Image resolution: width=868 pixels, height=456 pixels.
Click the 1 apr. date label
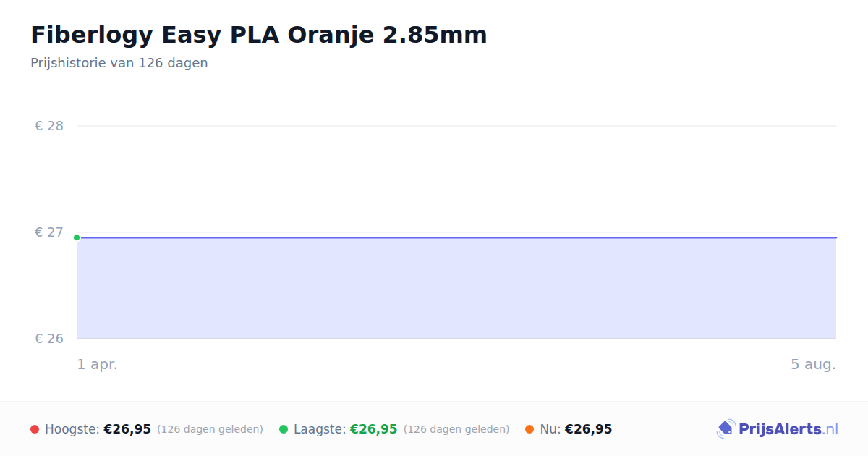(x=98, y=365)
